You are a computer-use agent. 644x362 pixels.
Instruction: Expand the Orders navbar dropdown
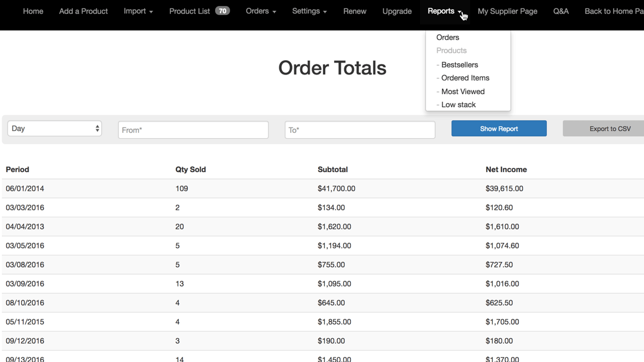[x=260, y=11]
